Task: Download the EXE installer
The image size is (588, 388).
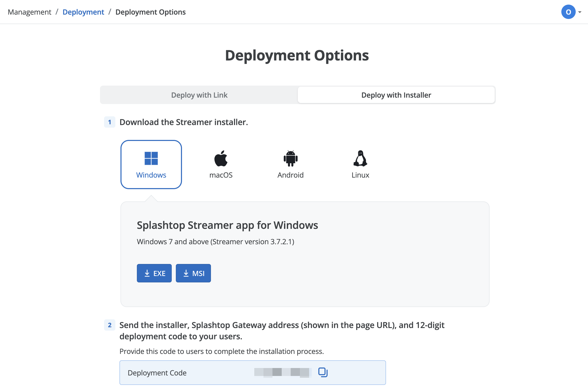Action: coord(154,273)
